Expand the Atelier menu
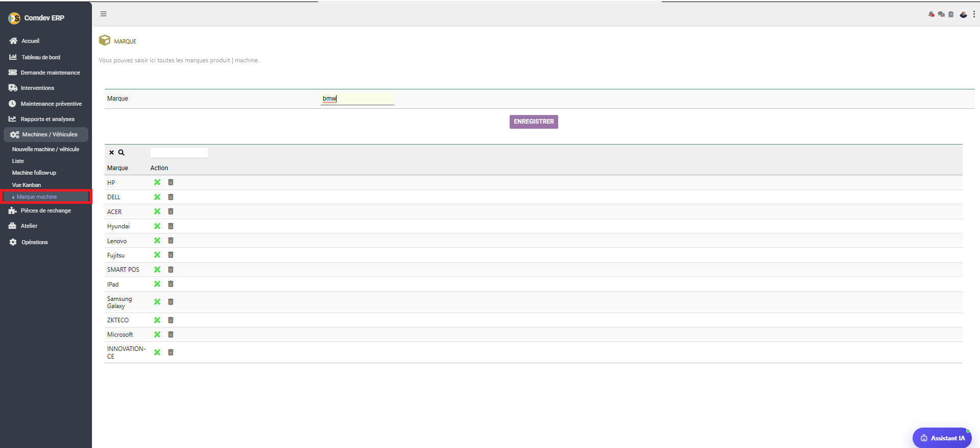This screenshot has width=980, height=448. [29, 226]
